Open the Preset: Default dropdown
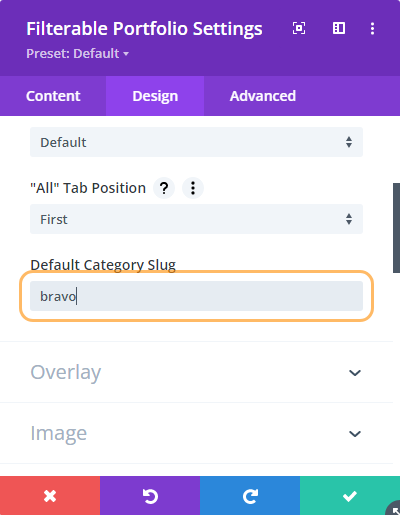 [x=77, y=54]
